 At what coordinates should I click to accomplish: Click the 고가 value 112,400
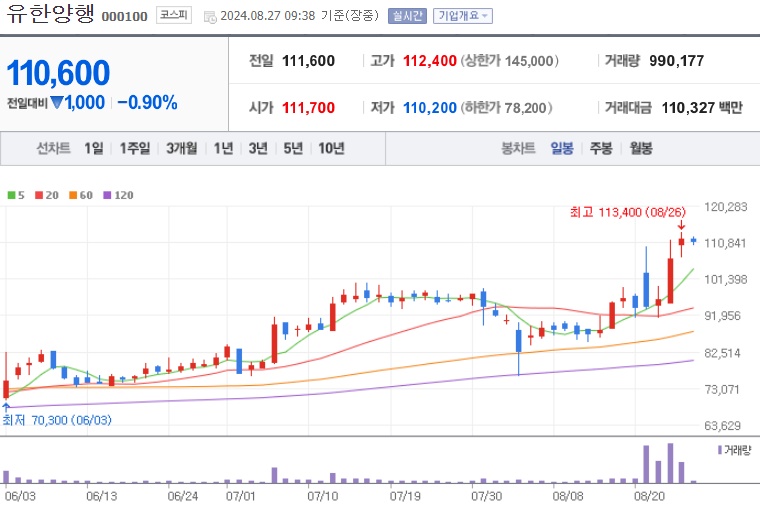point(430,61)
